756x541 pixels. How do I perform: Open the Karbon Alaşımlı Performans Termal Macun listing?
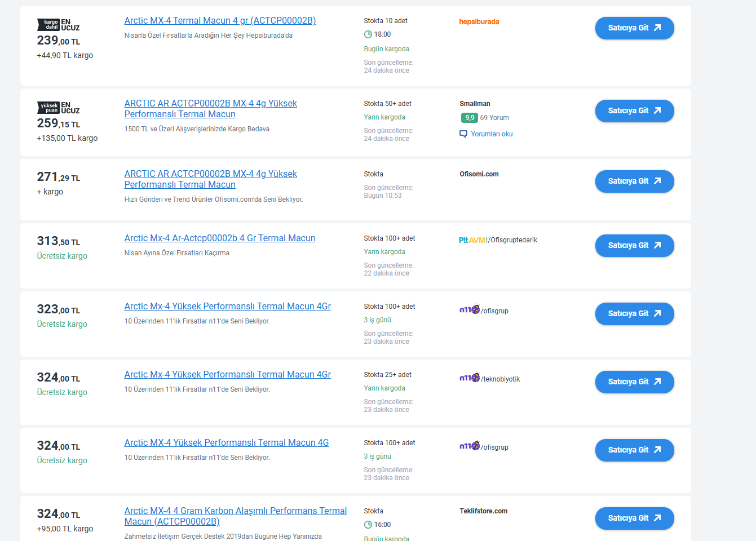tap(235, 516)
